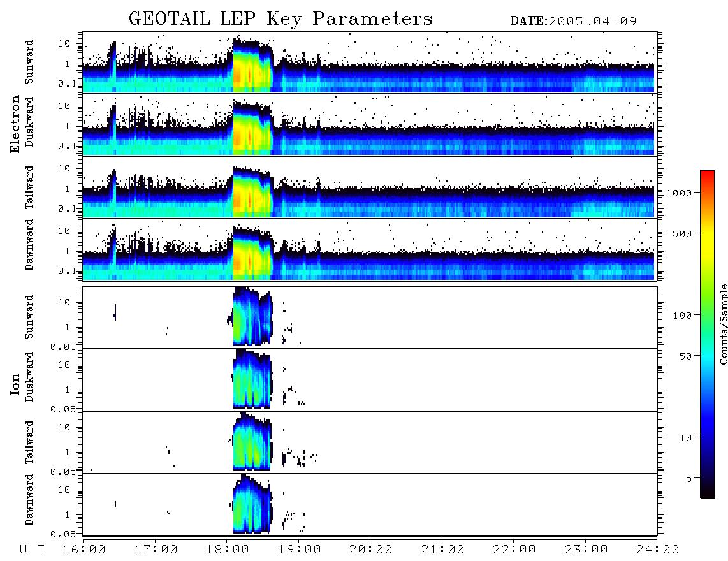This screenshot has width=728, height=561.
Task: Click the '100' colorbar tick label
Action: click(x=682, y=316)
